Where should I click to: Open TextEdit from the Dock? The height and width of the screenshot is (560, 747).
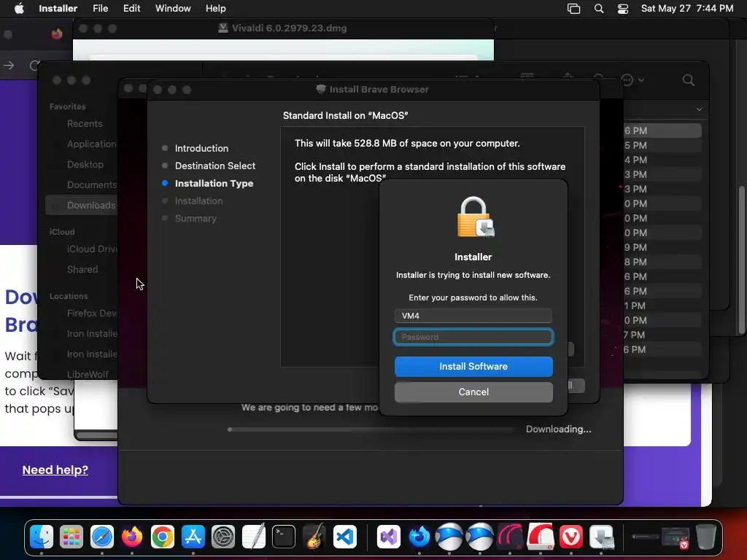(253, 537)
